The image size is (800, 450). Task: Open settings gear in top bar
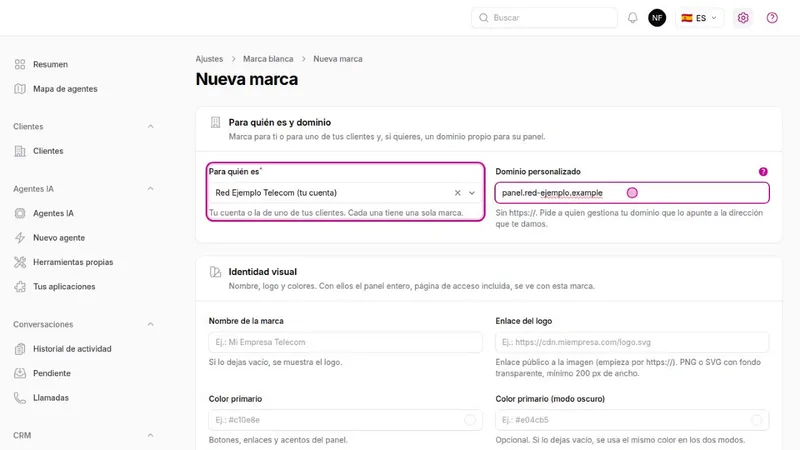743,18
